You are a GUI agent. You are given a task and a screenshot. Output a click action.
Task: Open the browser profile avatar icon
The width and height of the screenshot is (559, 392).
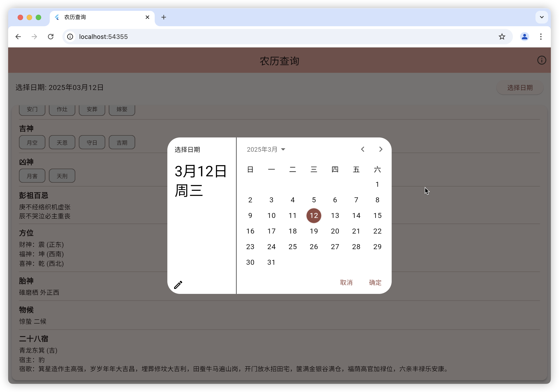tap(524, 37)
